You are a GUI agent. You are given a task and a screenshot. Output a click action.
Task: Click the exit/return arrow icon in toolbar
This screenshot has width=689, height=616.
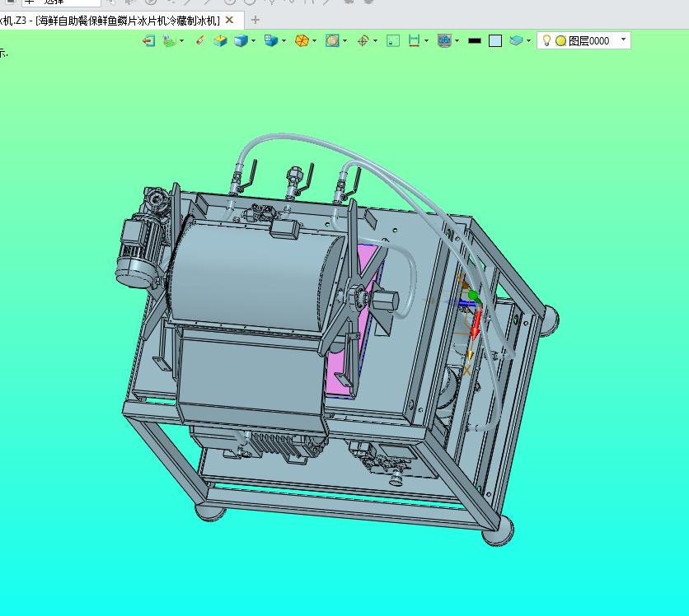pos(149,40)
